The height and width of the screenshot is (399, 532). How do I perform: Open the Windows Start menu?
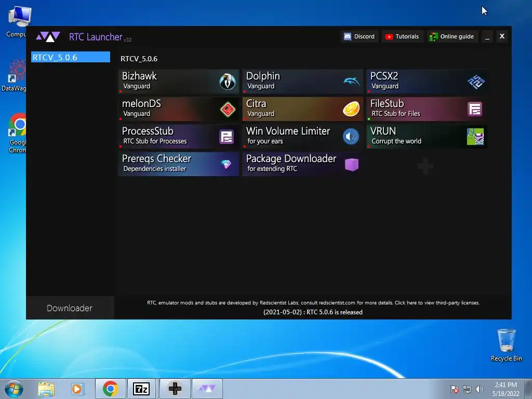tap(14, 389)
